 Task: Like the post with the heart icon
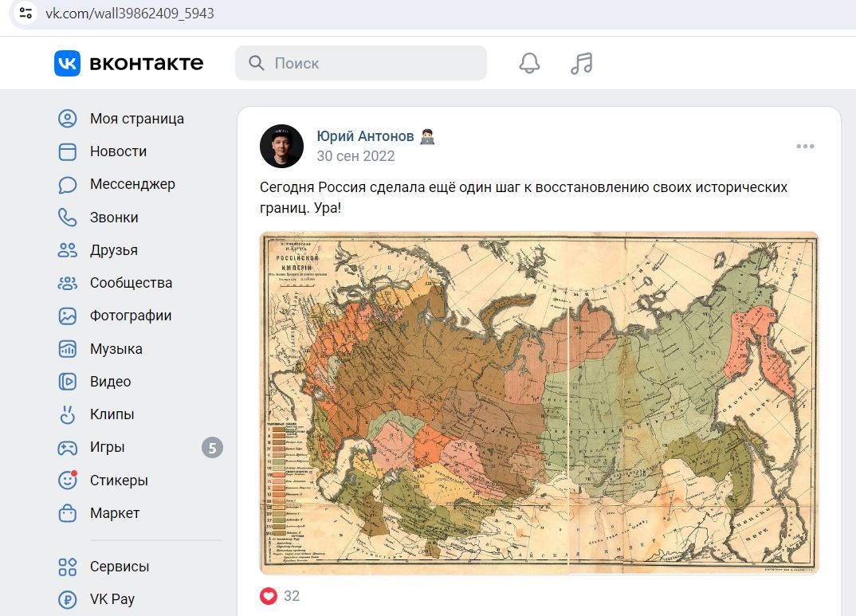click(268, 596)
